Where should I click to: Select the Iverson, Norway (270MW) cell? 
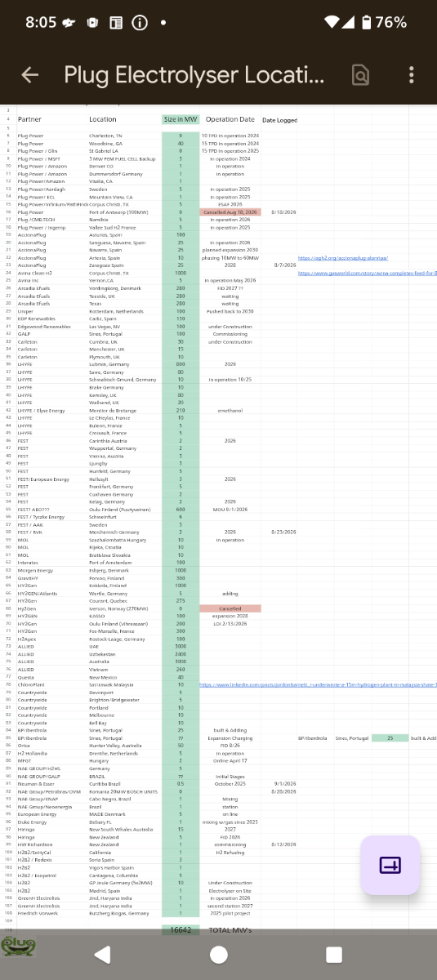click(118, 608)
